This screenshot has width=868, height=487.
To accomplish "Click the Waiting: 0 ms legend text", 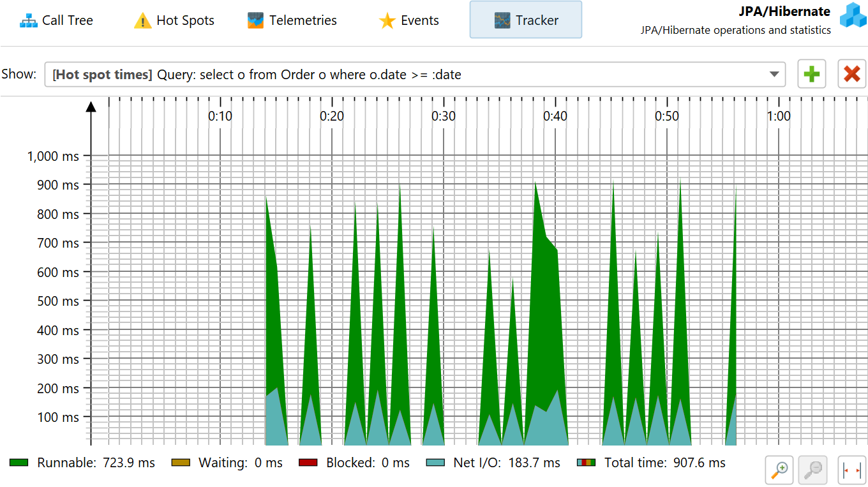I will coord(241,463).
